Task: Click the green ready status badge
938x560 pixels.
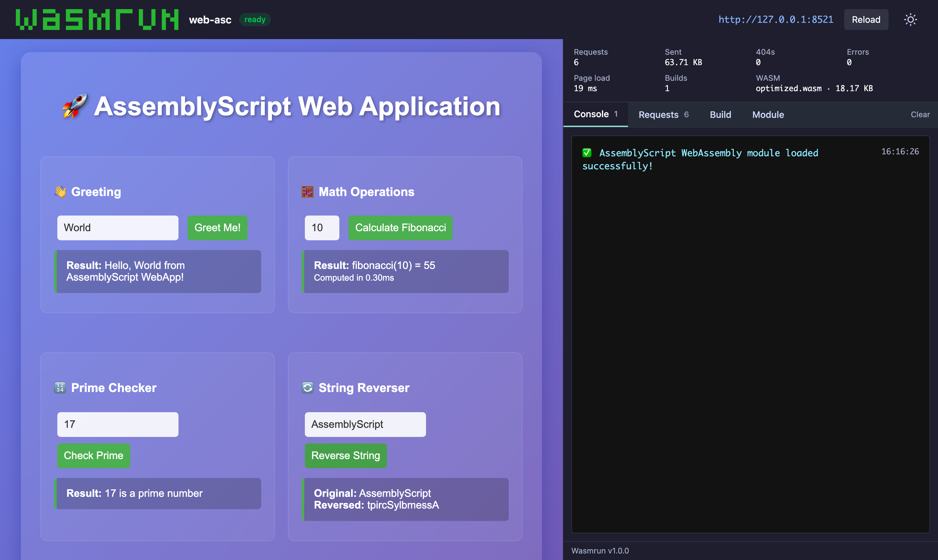Action: 255,19
